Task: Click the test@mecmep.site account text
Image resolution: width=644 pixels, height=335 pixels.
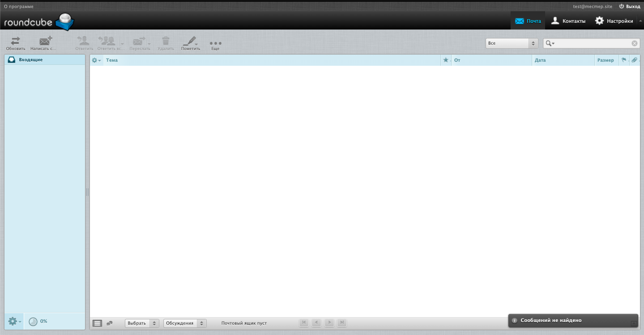Action: [593, 7]
